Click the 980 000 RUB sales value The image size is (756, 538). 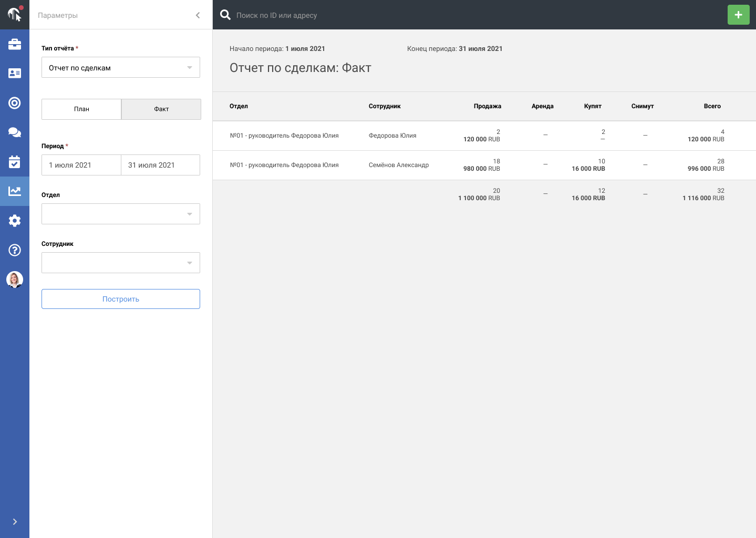pyautogui.click(x=482, y=169)
